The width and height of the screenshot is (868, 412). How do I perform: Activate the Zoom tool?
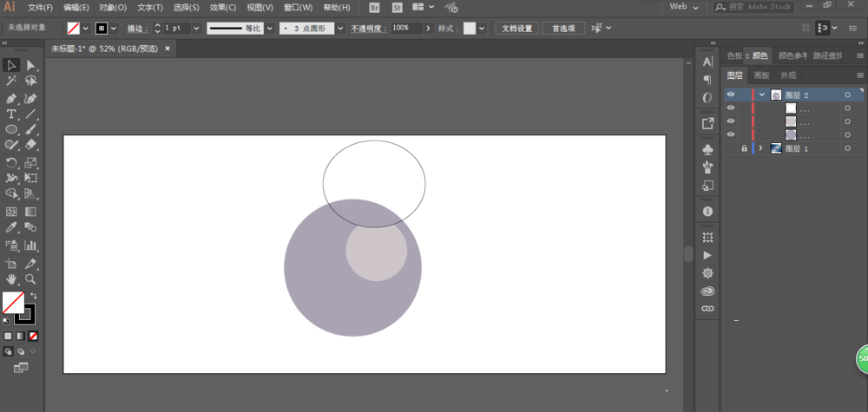31,279
